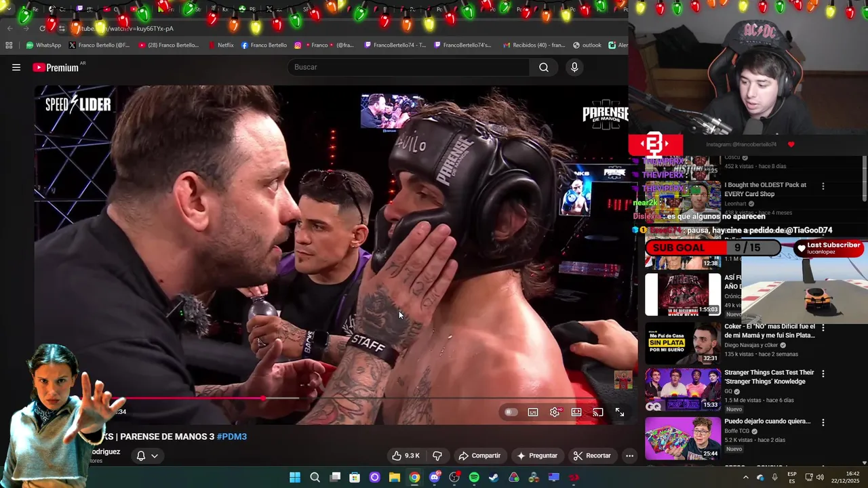
Task: Open 'Stranger Things Cast Test Their' video thumbnail
Action: pyautogui.click(x=683, y=390)
